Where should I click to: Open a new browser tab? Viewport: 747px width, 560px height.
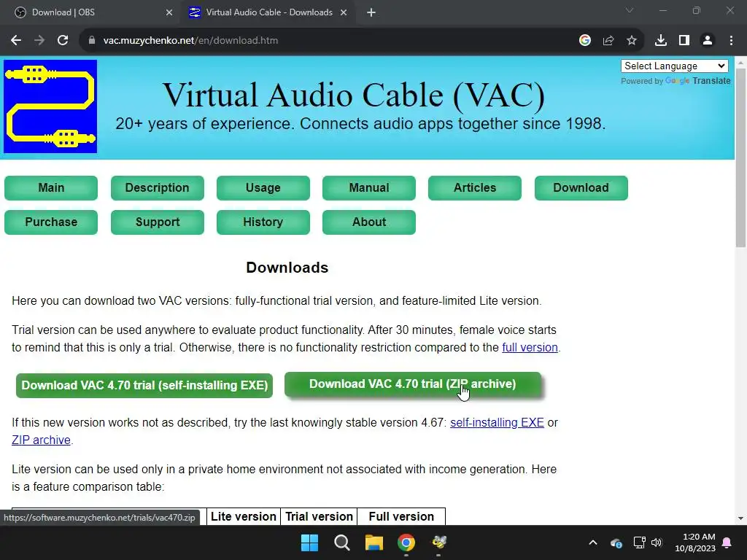(371, 13)
